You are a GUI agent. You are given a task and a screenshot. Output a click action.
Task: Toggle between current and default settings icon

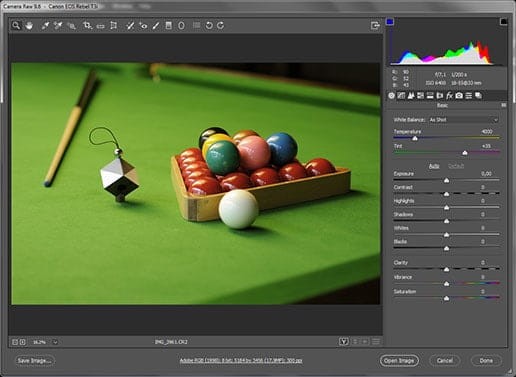376,341
